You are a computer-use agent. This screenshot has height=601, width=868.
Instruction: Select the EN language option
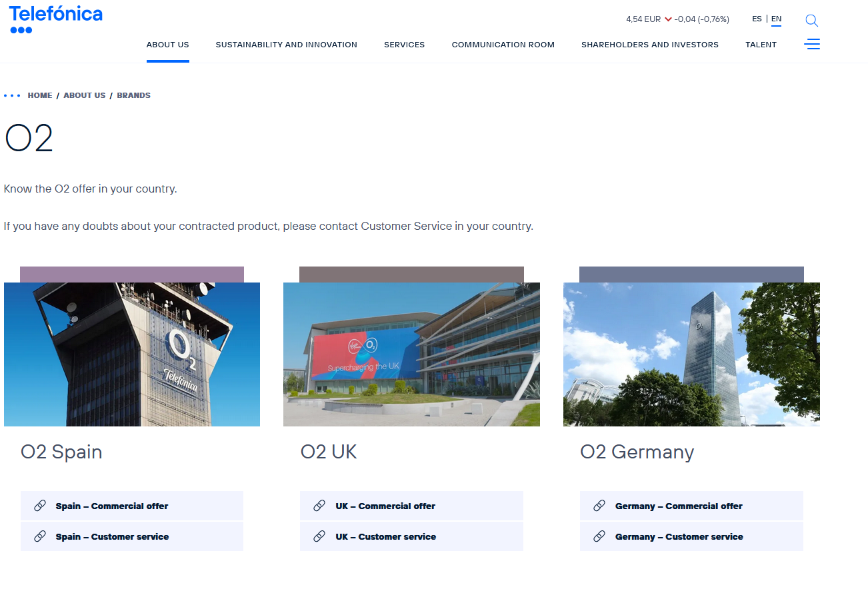pos(776,19)
